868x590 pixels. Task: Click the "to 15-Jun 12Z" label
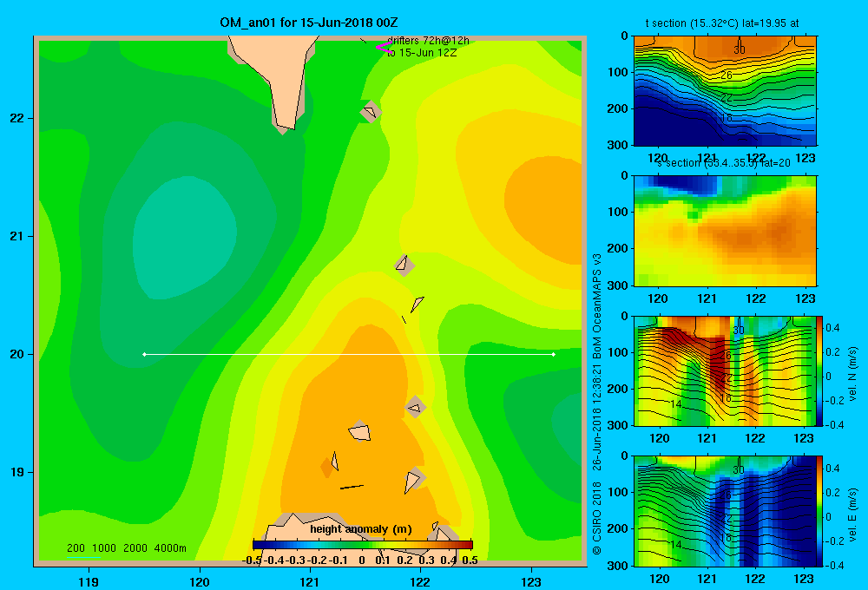coord(422,53)
